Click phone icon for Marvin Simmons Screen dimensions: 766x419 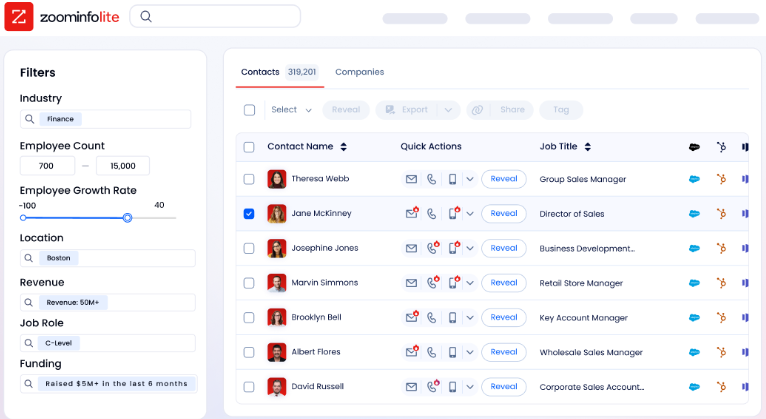pyautogui.click(x=433, y=283)
